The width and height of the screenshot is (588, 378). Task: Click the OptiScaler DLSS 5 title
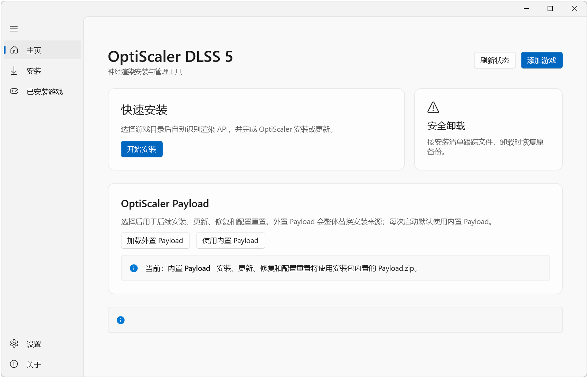[x=170, y=56]
